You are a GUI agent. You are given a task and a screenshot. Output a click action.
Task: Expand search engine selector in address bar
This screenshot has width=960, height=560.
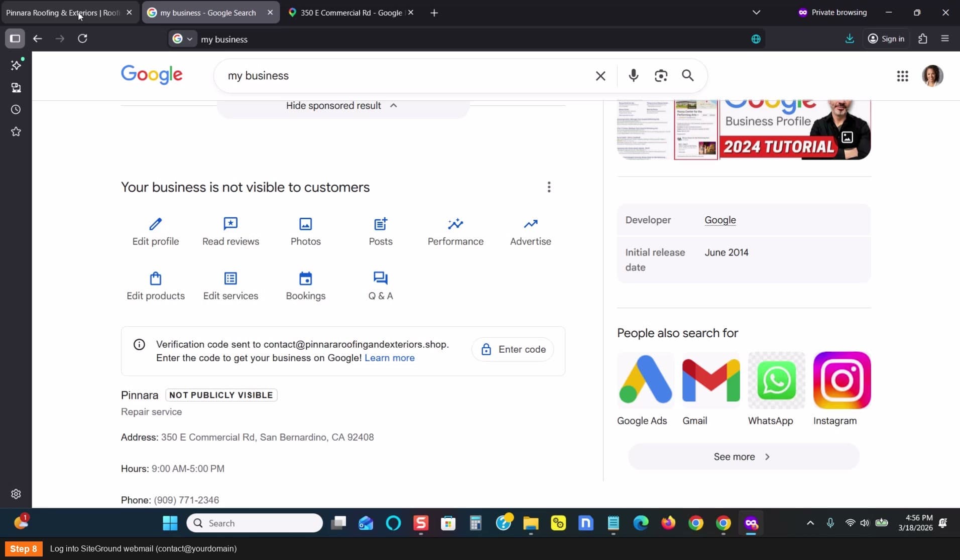coord(182,39)
